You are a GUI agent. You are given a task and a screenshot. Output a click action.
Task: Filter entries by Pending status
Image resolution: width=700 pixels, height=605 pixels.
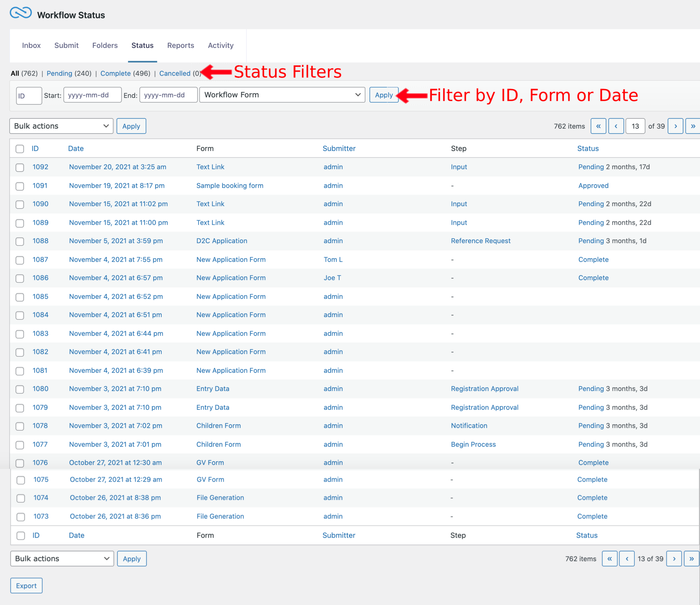tap(59, 73)
